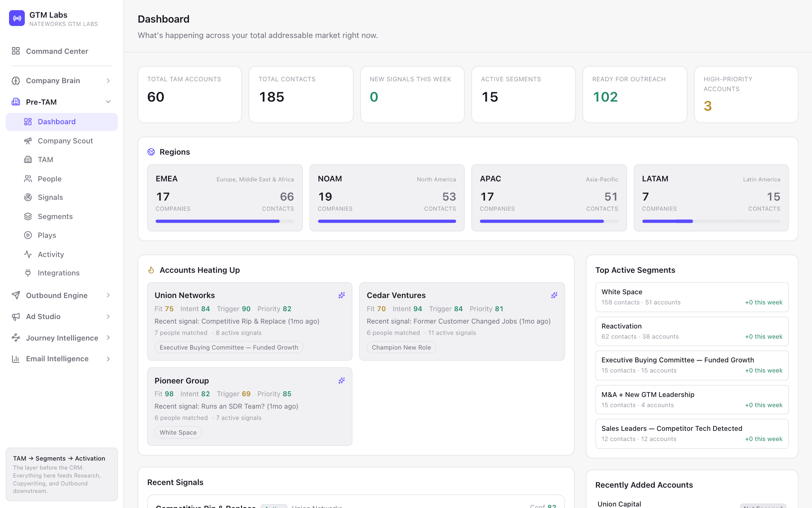This screenshot has height=508, width=812.
Task: Click the People icon in sidebar
Action: [x=28, y=179]
